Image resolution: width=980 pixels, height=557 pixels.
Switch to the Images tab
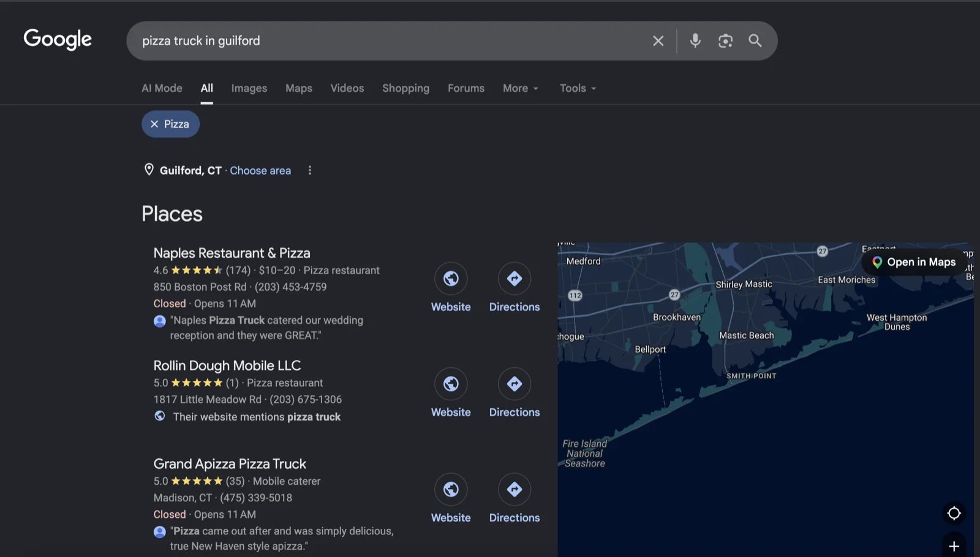[249, 88]
